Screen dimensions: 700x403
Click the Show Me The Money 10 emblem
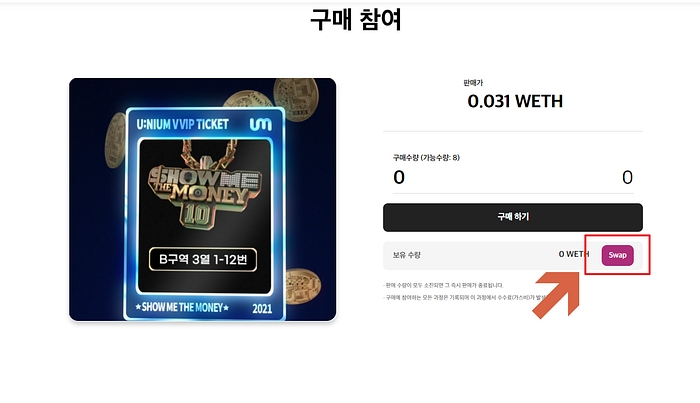(x=204, y=187)
